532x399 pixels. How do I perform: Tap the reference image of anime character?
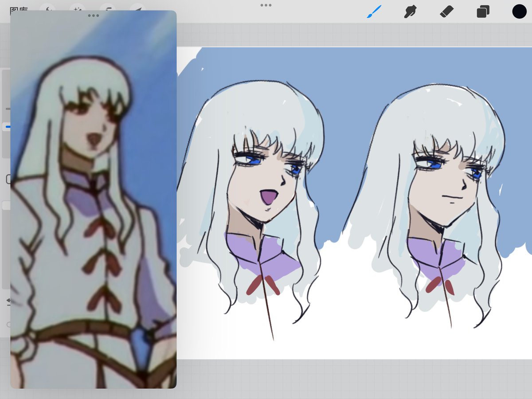tap(94, 199)
